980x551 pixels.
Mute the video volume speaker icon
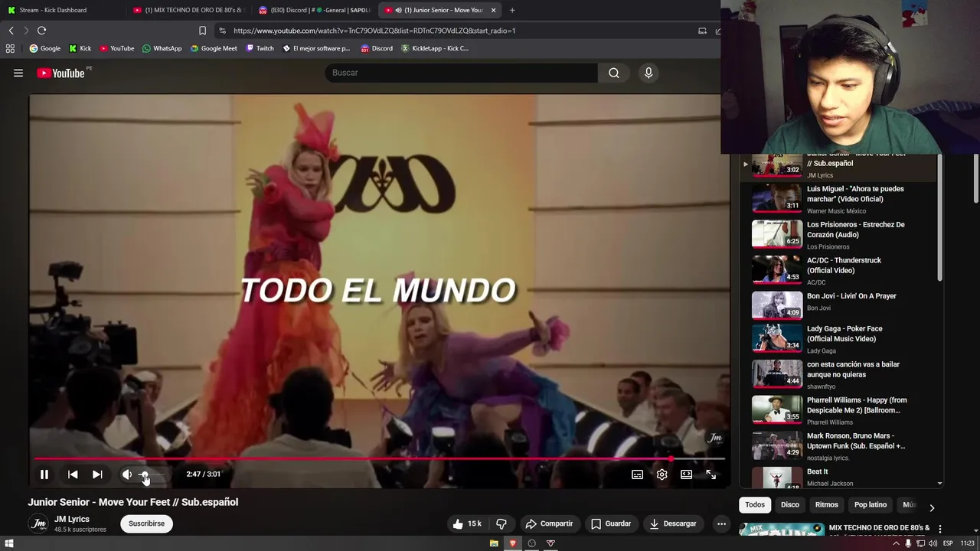point(127,474)
